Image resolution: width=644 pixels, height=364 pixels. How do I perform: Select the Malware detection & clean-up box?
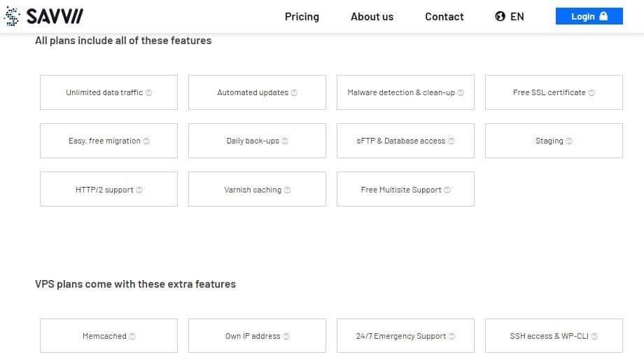[405, 92]
